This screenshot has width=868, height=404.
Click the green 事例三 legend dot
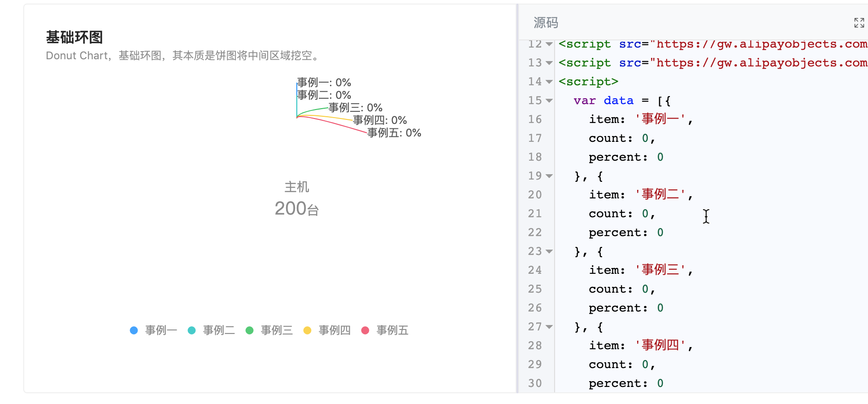click(250, 330)
